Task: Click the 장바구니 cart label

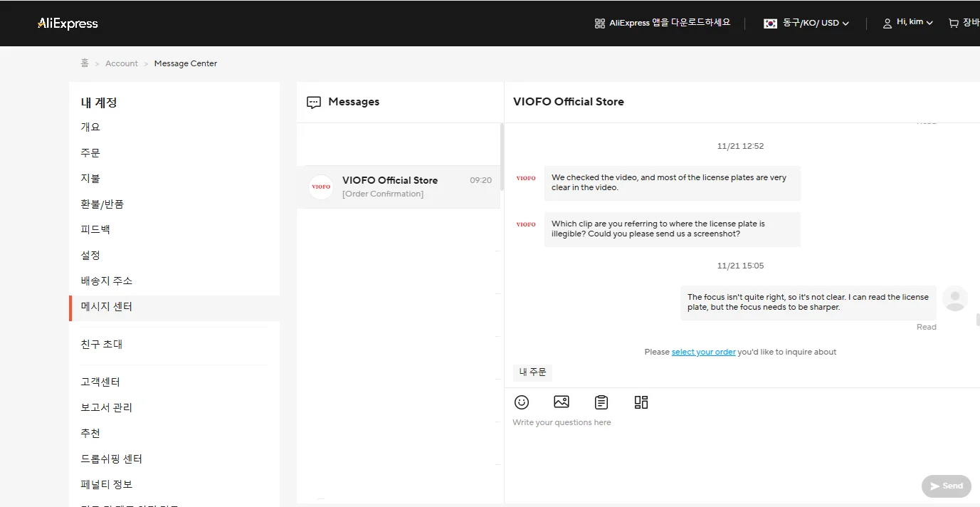Action: 971,23
